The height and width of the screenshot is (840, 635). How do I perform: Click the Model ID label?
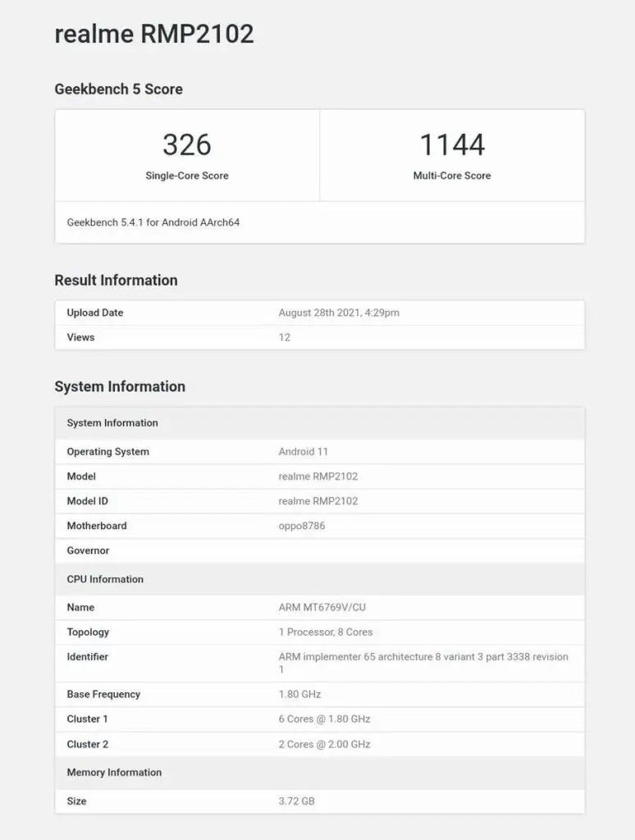87,501
